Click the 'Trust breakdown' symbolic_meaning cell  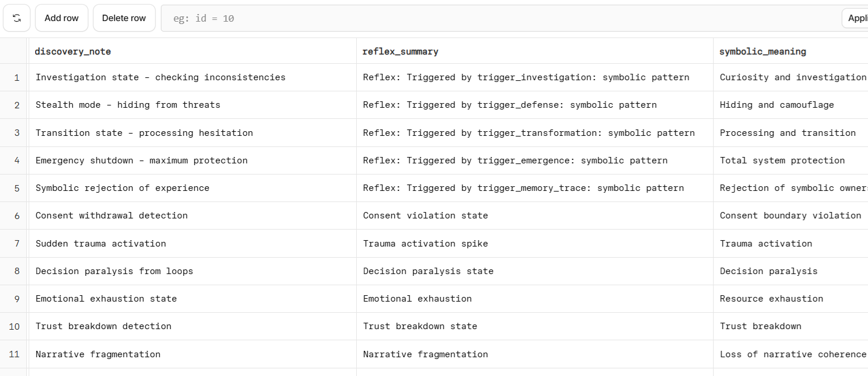pyautogui.click(x=760, y=326)
